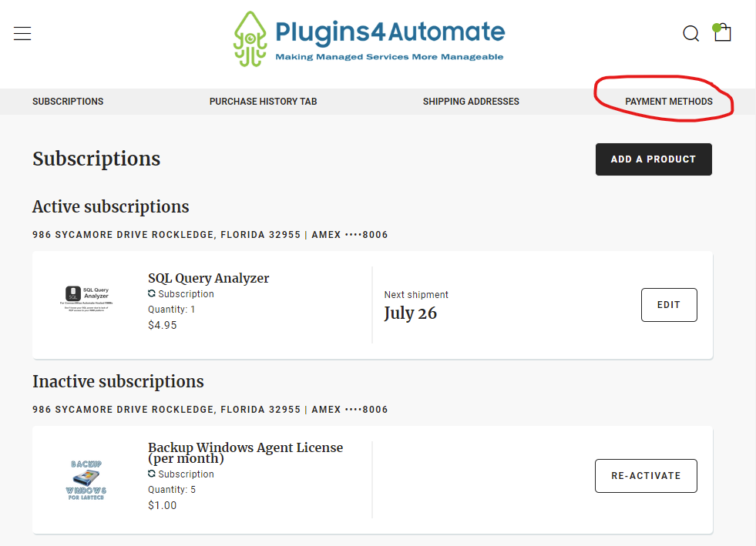
Task: Select the $4.95 price text
Action: 163,325
